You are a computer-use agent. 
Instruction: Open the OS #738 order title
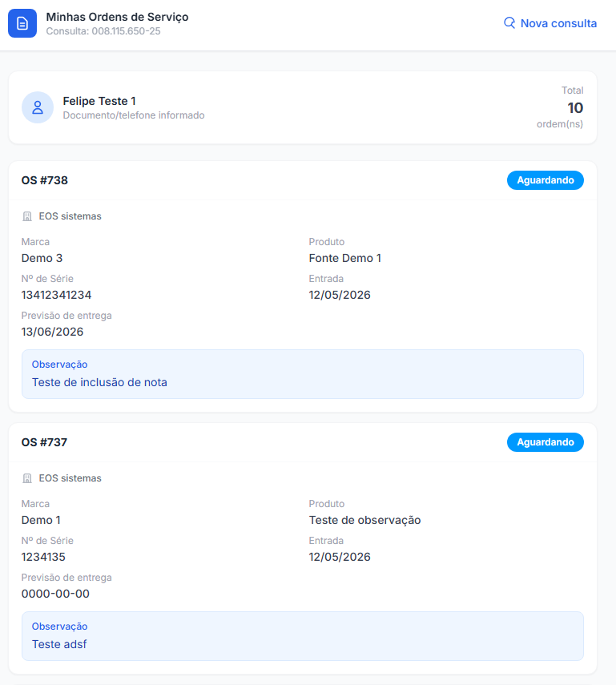tap(45, 180)
